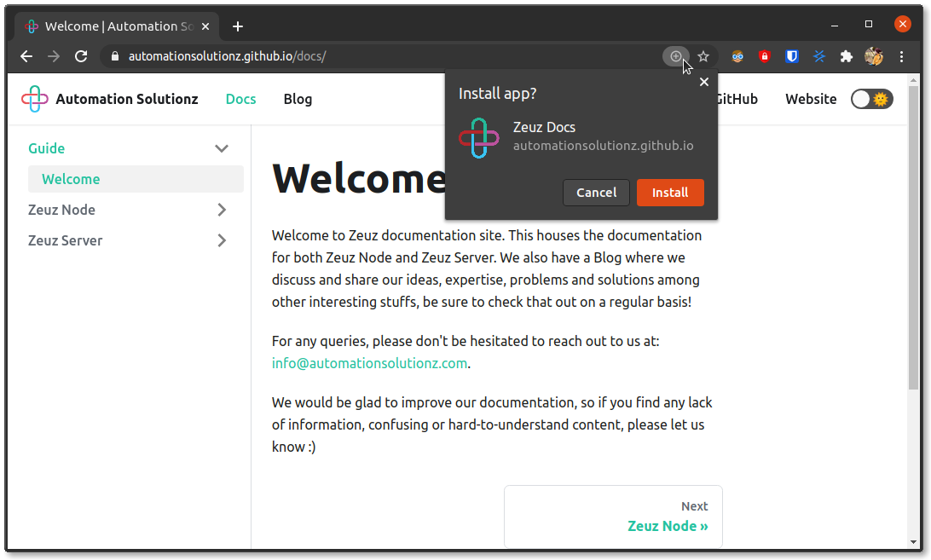Toggle the dark/light mode switch
This screenshot has height=560, width=931.
(x=871, y=99)
